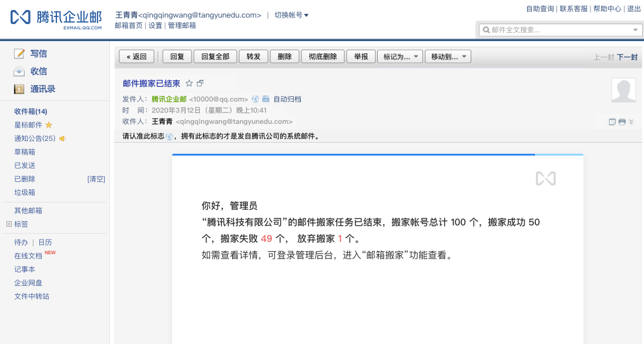
Task: Open the 标记为 dropdown
Action: coord(400,57)
